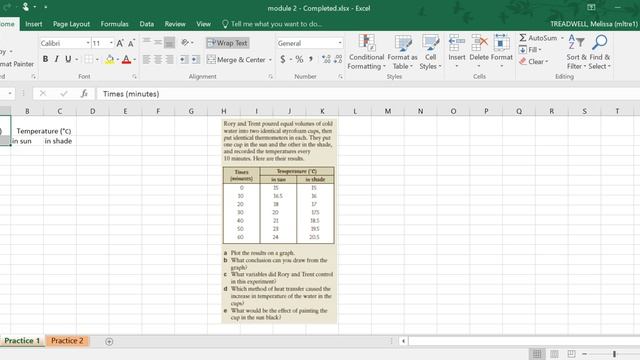
Task: Open Data ribbon tab
Action: [x=147, y=24]
